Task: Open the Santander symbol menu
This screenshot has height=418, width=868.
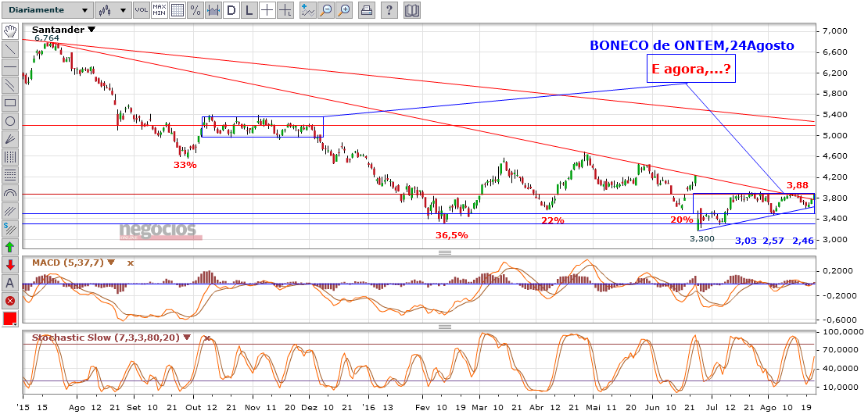Action: click(x=91, y=29)
